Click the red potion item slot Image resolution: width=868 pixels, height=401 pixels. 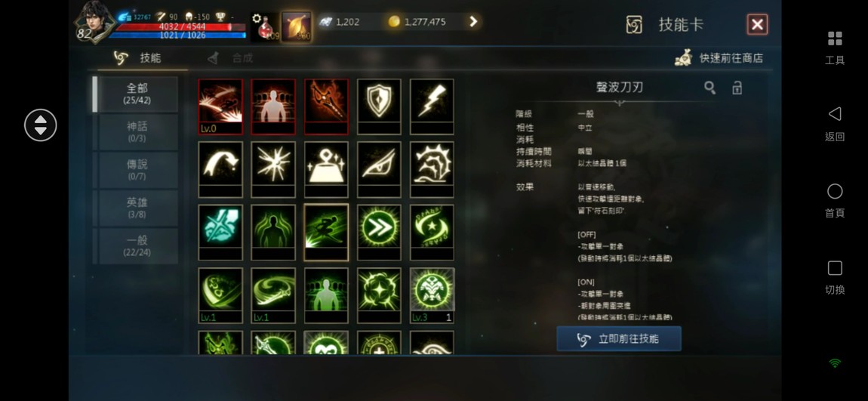click(265, 27)
